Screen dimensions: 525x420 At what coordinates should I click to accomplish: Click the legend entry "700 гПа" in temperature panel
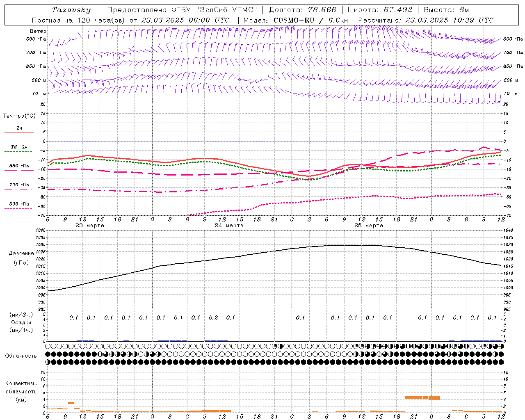point(19,185)
